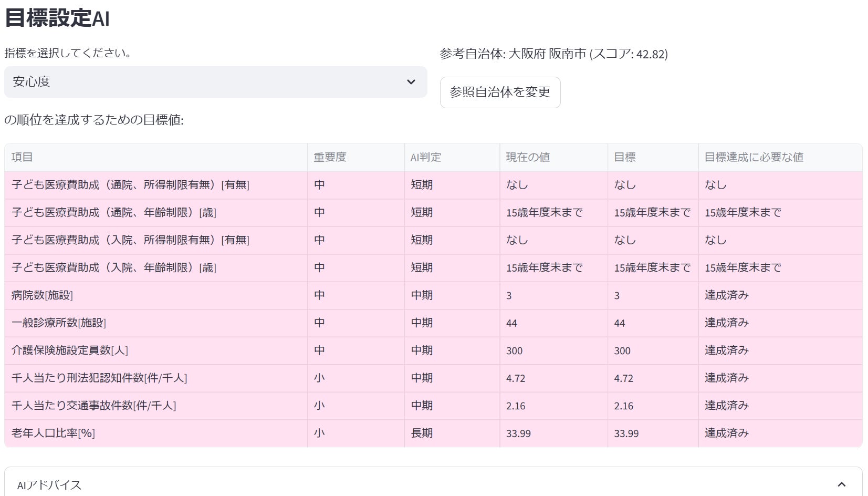Click the 目標設定AI page heading

(57, 18)
